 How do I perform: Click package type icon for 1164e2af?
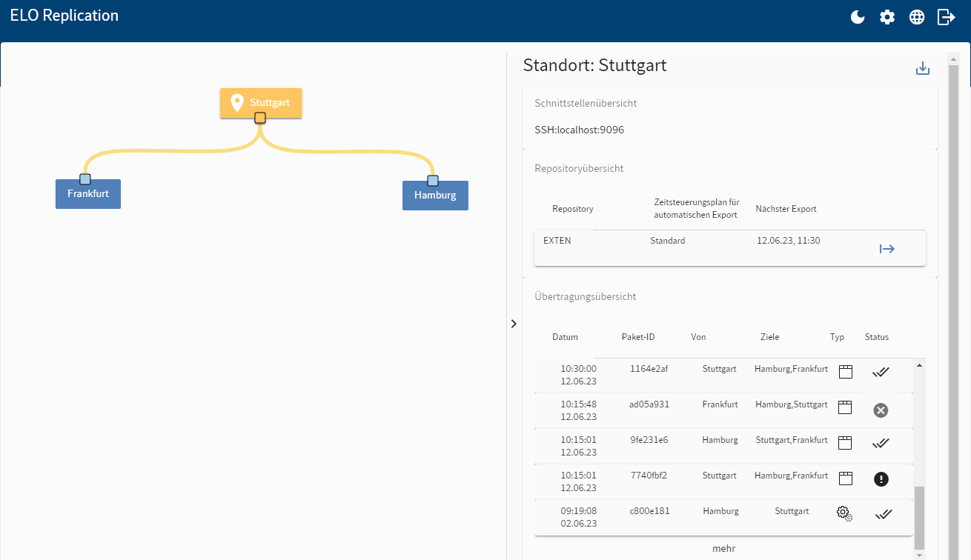click(x=845, y=372)
